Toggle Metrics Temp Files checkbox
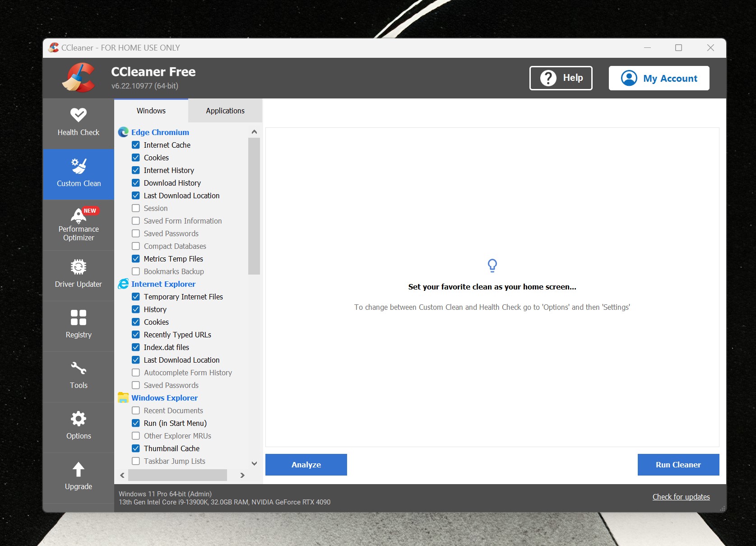 point(135,259)
